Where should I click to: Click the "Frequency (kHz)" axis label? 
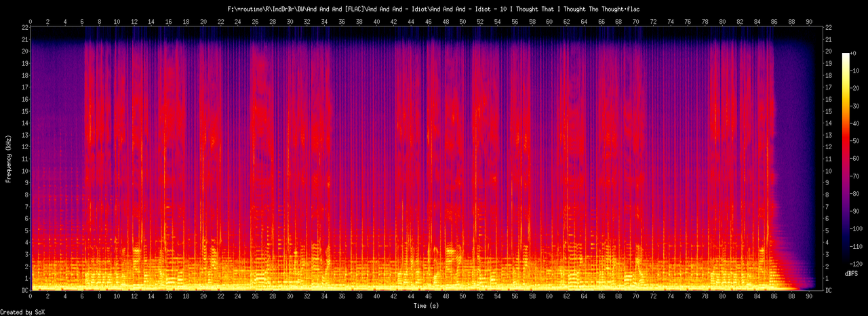coord(8,157)
